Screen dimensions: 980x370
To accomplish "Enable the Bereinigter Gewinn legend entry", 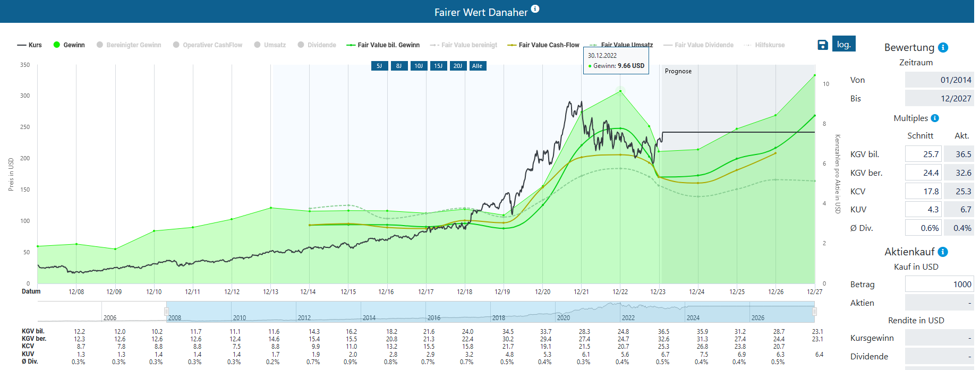I will point(129,45).
